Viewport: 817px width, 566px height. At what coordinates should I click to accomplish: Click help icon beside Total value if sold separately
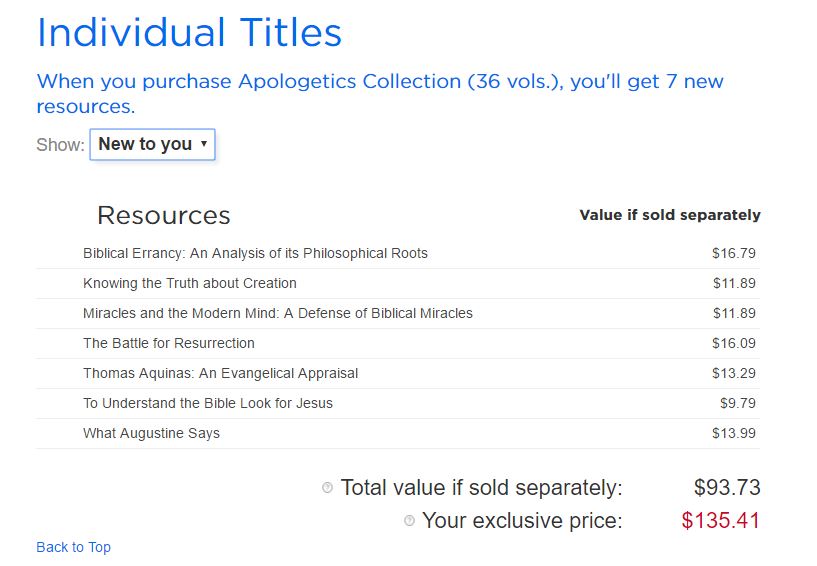[327, 488]
